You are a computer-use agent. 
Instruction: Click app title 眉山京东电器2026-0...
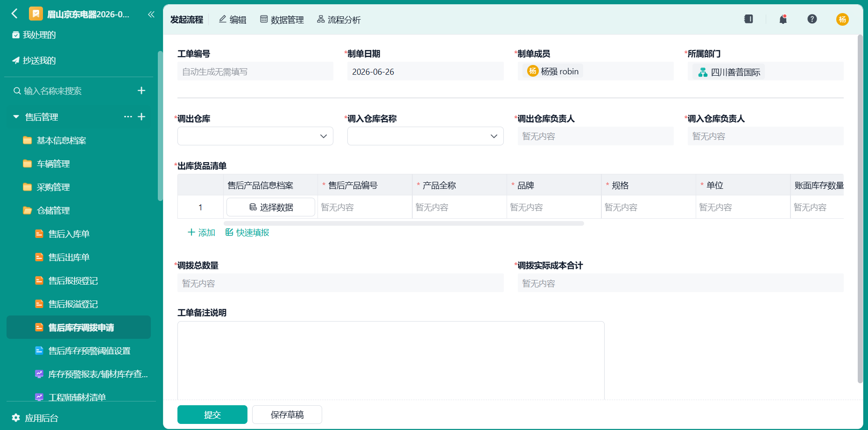click(88, 14)
